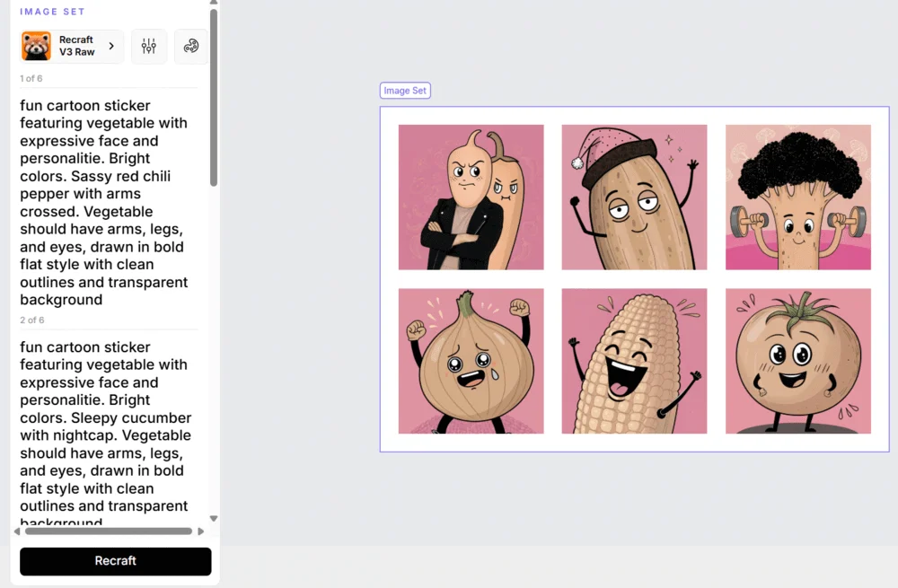Click the red panda model icon
898x588 pixels.
(37, 46)
